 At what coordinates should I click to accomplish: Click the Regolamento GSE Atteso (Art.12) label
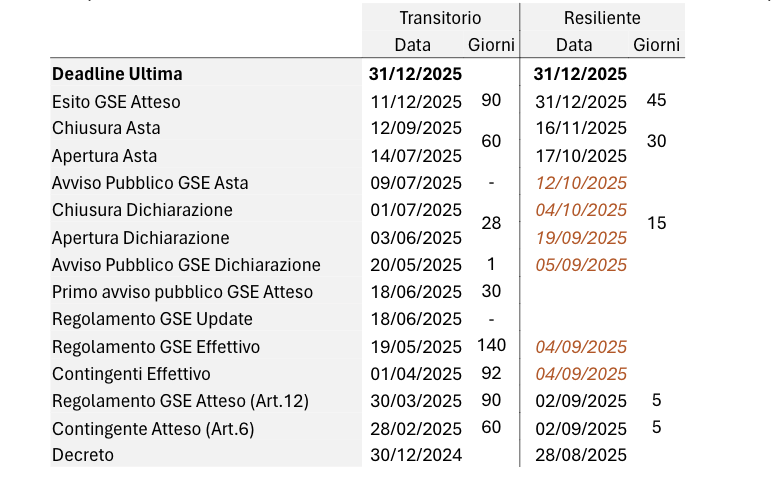coord(180,401)
